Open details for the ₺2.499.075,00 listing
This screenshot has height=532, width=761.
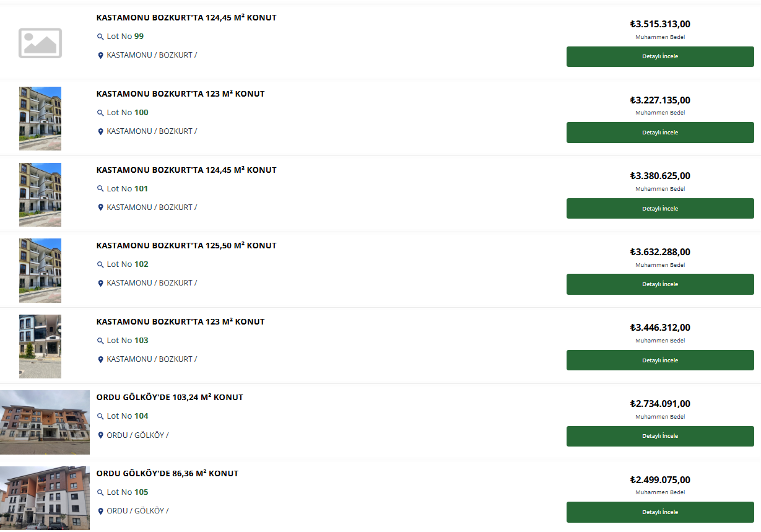pos(660,512)
